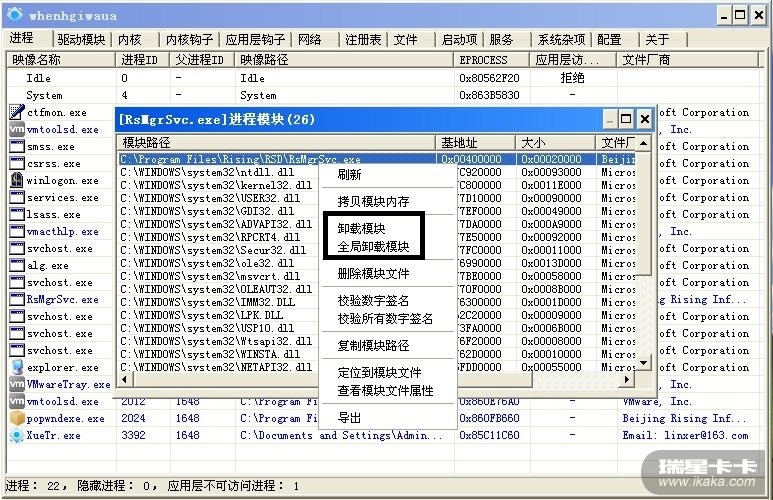Open the 内核 tab
The image size is (773, 500).
click(x=130, y=39)
